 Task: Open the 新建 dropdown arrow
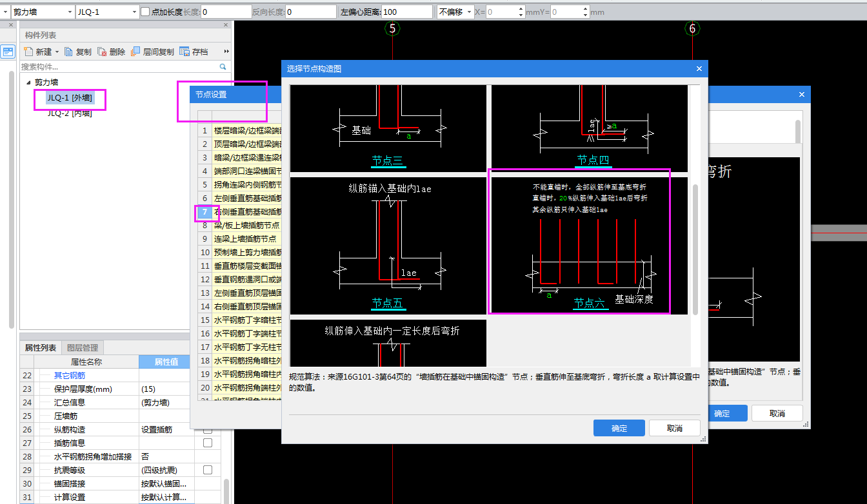[x=57, y=52]
